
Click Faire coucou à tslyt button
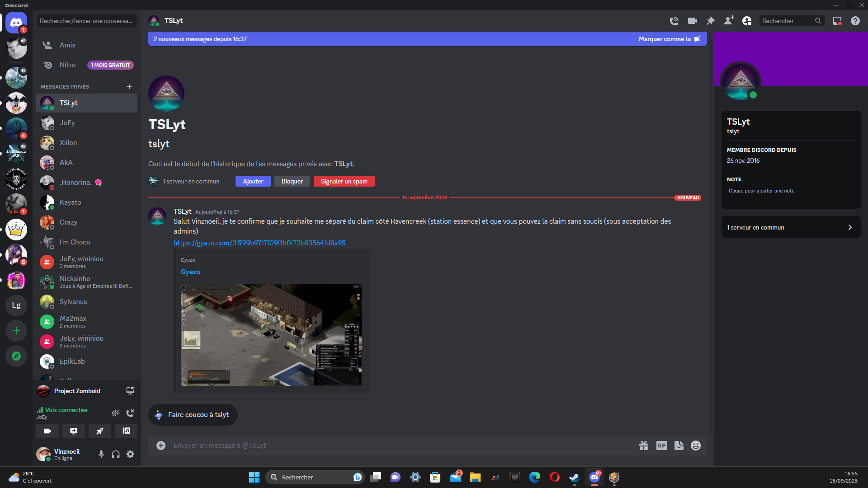193,415
